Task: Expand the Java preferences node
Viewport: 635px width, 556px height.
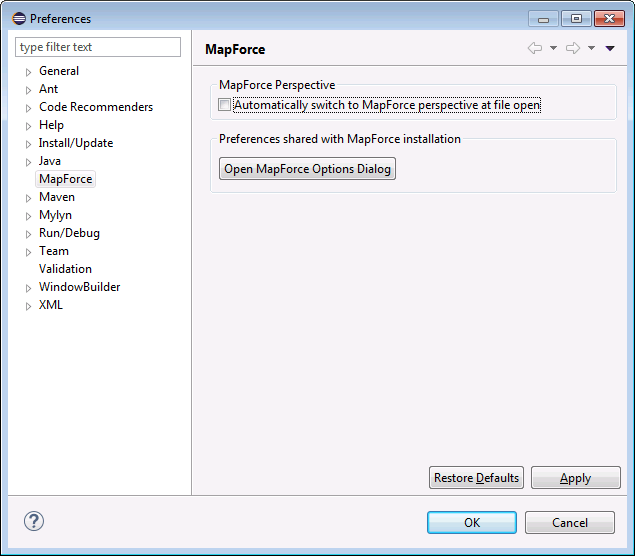Action: pyautogui.click(x=28, y=162)
